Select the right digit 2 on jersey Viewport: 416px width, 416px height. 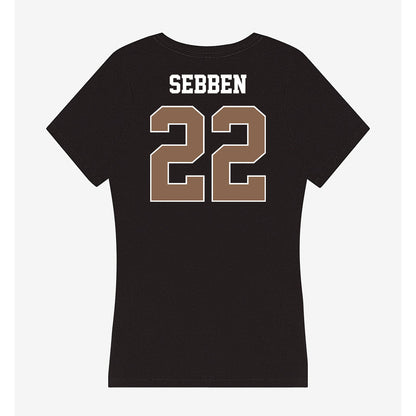click(239, 154)
